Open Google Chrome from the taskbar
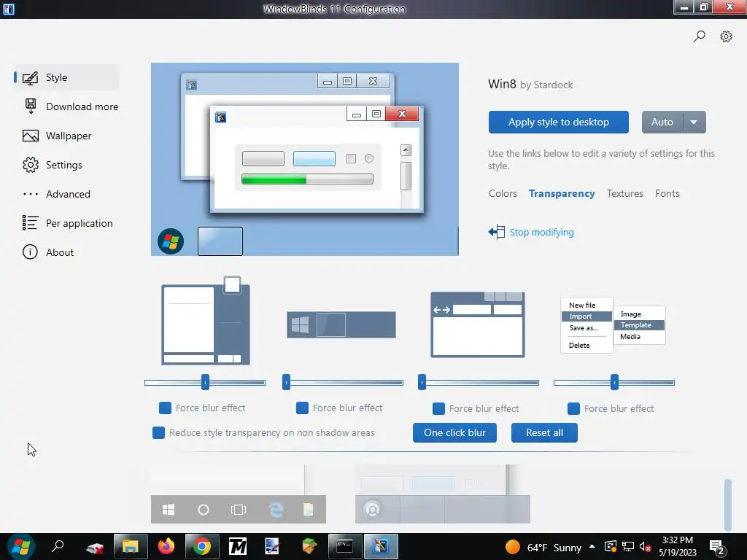 click(x=201, y=546)
